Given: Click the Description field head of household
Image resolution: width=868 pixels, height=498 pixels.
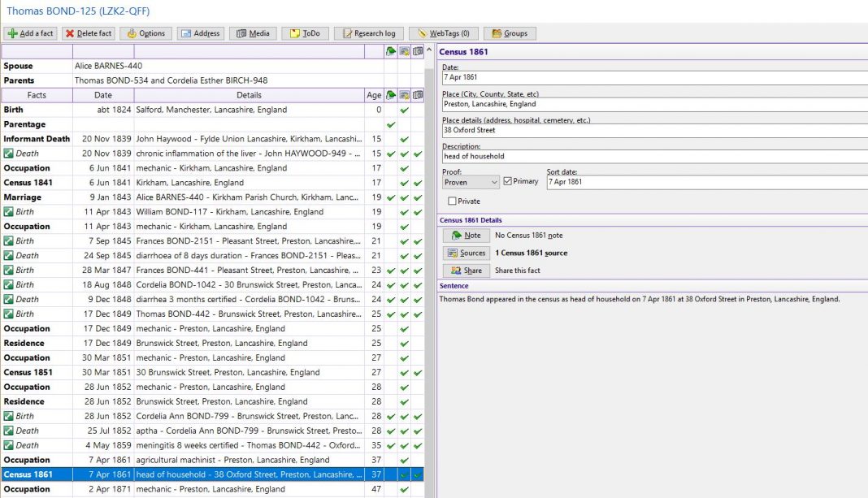Looking at the screenshot, I should click(x=654, y=156).
